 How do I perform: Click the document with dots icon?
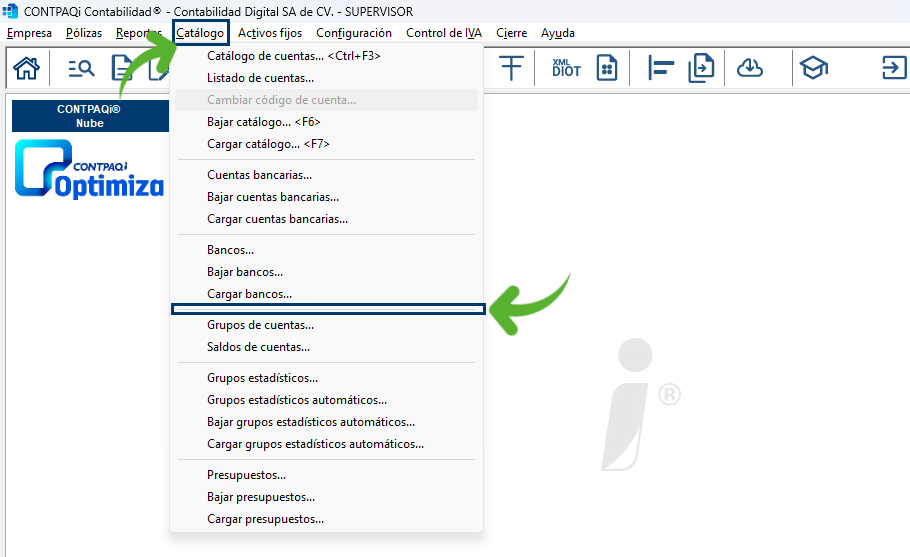click(x=606, y=68)
